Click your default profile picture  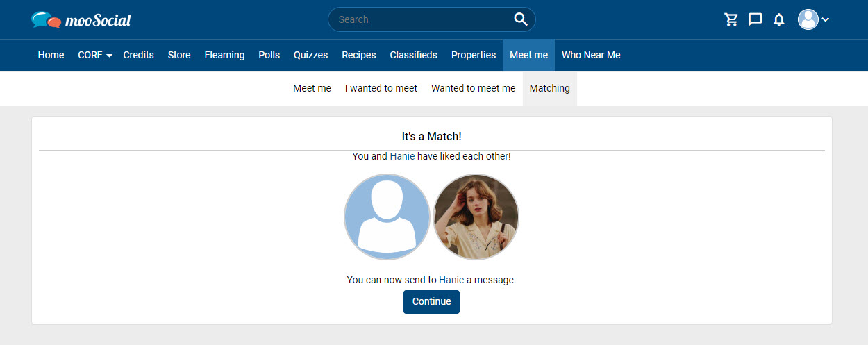coord(387,217)
